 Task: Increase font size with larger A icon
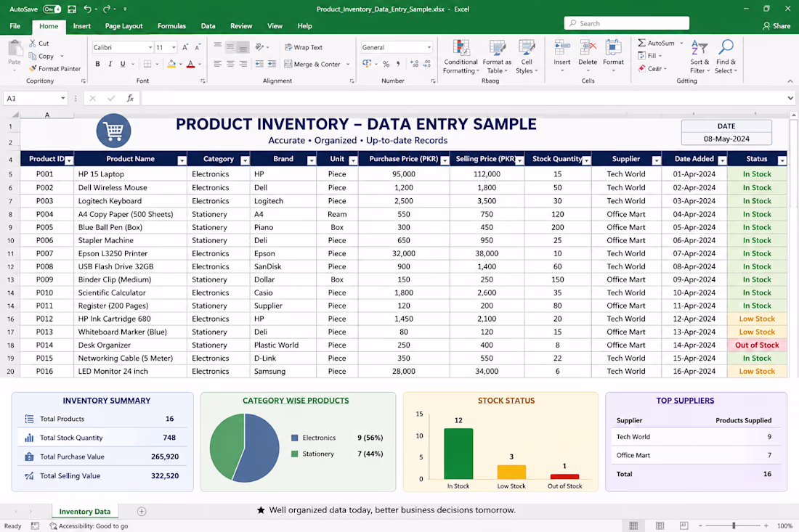185,47
